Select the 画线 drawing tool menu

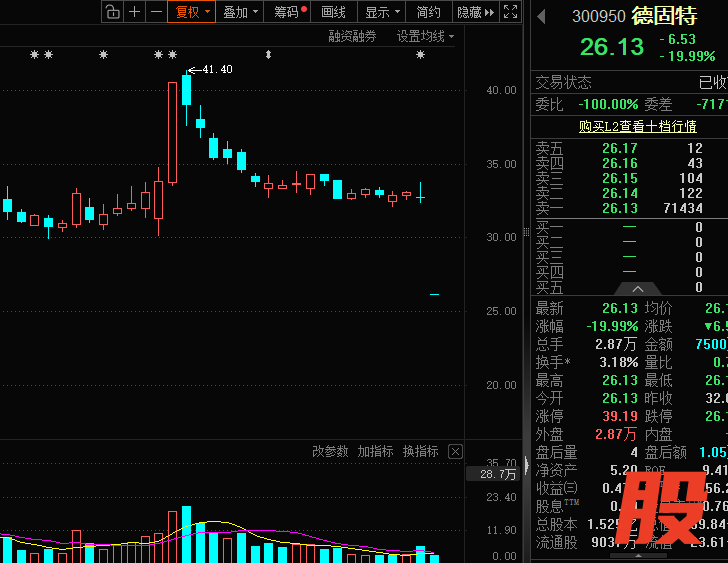point(333,12)
